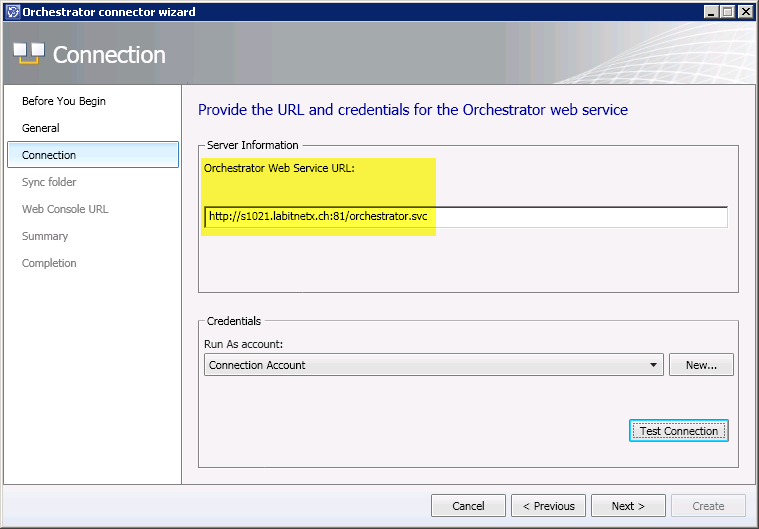Proceed with the Next button

[628, 506]
